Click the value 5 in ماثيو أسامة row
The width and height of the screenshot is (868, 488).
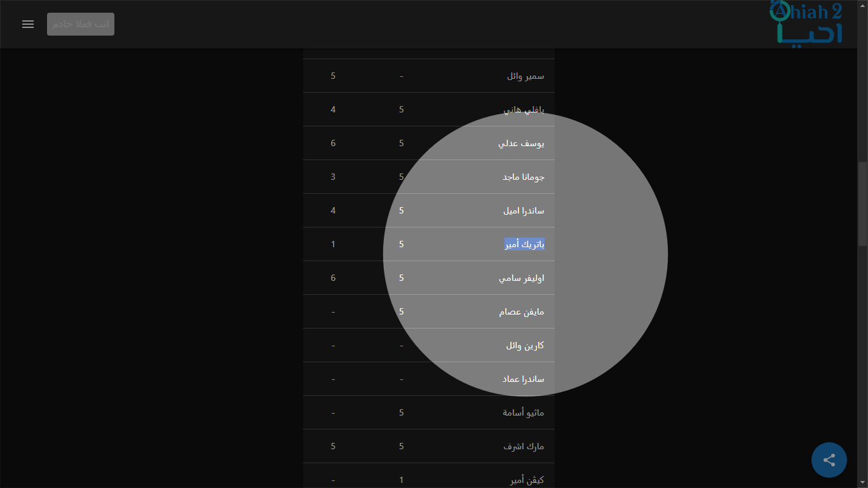click(x=402, y=413)
